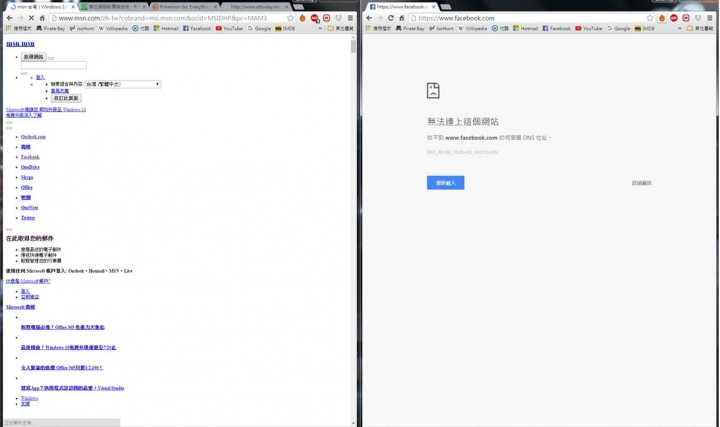Open the Chrome menu in the MSN window
This screenshot has height=427, width=720.
[x=350, y=18]
